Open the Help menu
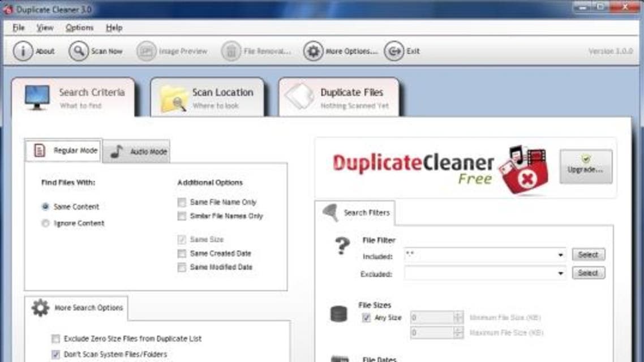Image resolution: width=644 pixels, height=362 pixels. tap(114, 28)
